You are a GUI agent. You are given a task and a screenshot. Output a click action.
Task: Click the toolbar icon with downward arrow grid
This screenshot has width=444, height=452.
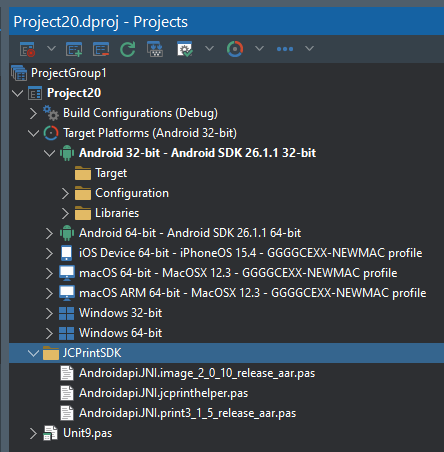point(155,49)
